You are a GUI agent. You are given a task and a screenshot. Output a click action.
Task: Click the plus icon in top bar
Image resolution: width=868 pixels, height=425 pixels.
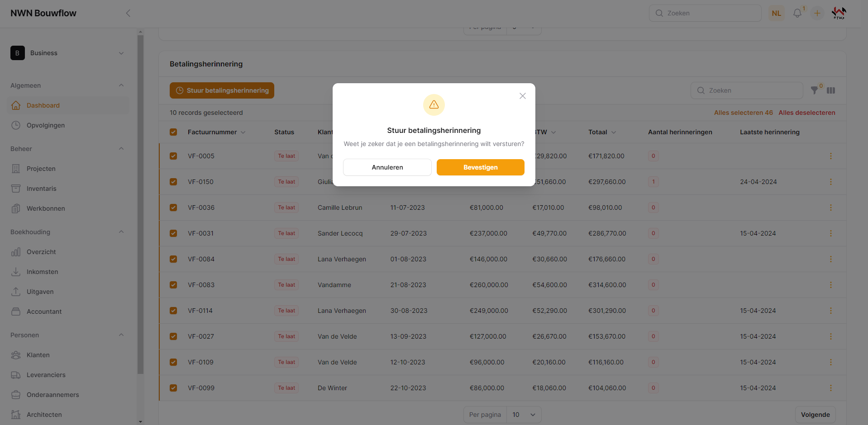[x=817, y=13]
